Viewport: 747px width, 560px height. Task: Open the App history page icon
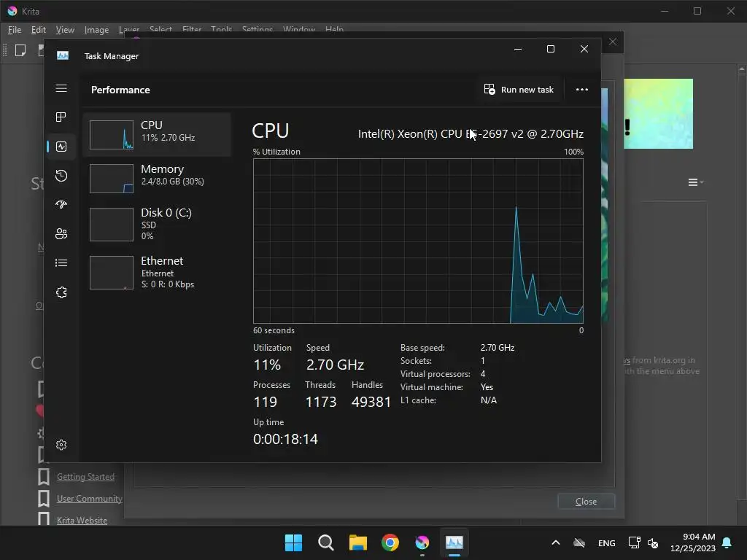61,176
